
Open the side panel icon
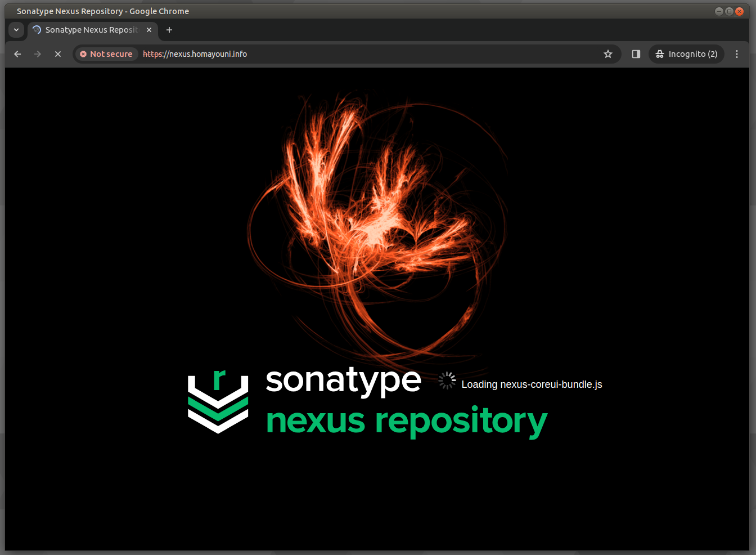(x=636, y=54)
